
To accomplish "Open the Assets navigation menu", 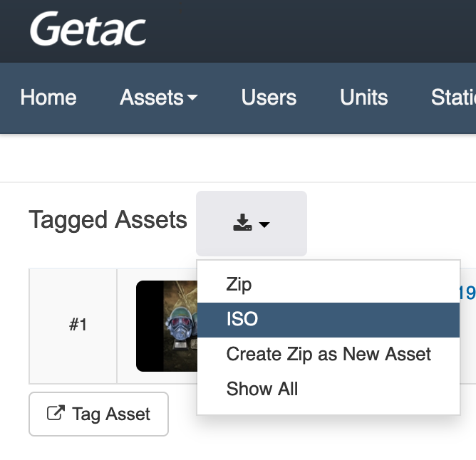I will pos(159,98).
